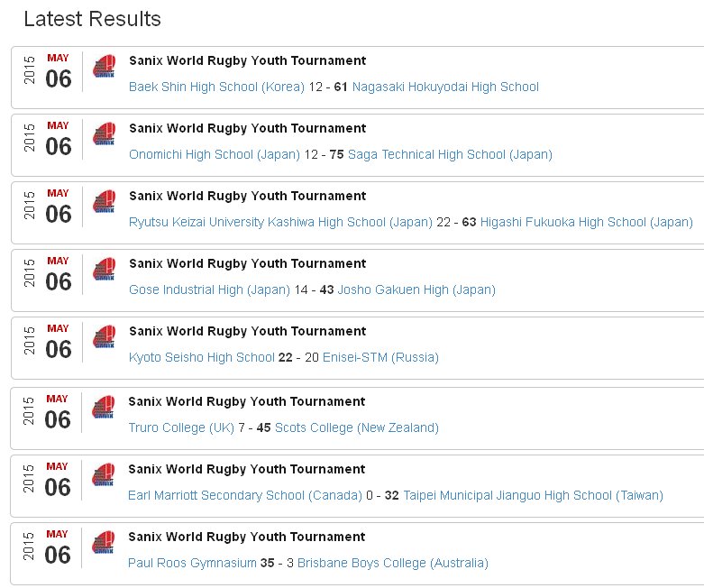This screenshot has height=588, width=704.
Task: Click tournament title above Ryutsu Keizai result
Action: coord(247,197)
